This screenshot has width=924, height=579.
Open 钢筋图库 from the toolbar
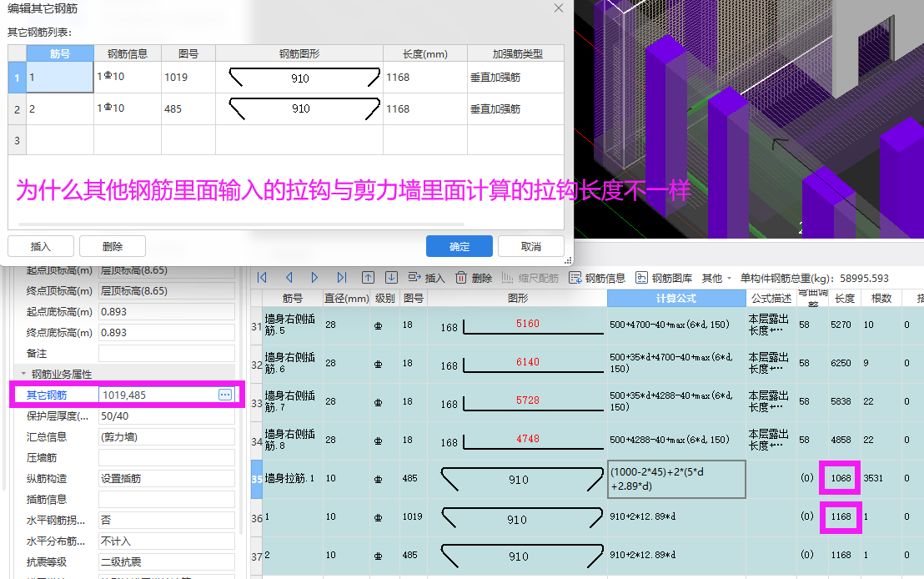point(664,278)
